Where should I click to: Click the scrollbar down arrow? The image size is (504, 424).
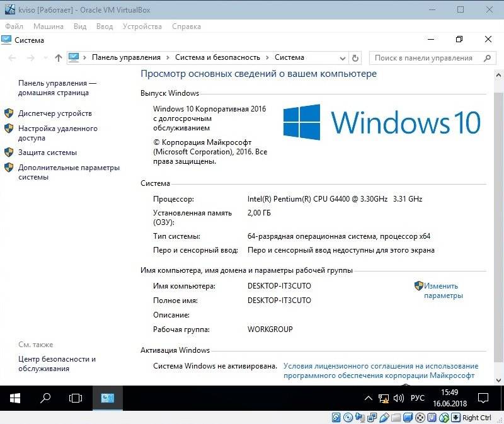pyautogui.click(x=498, y=381)
